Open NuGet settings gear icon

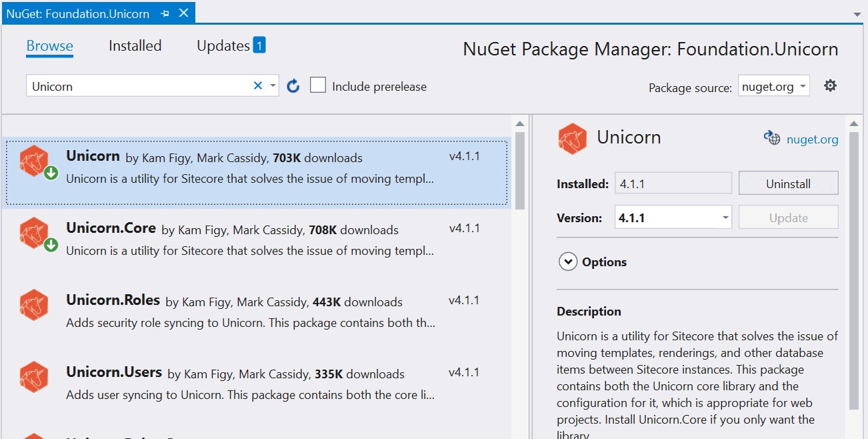830,85
